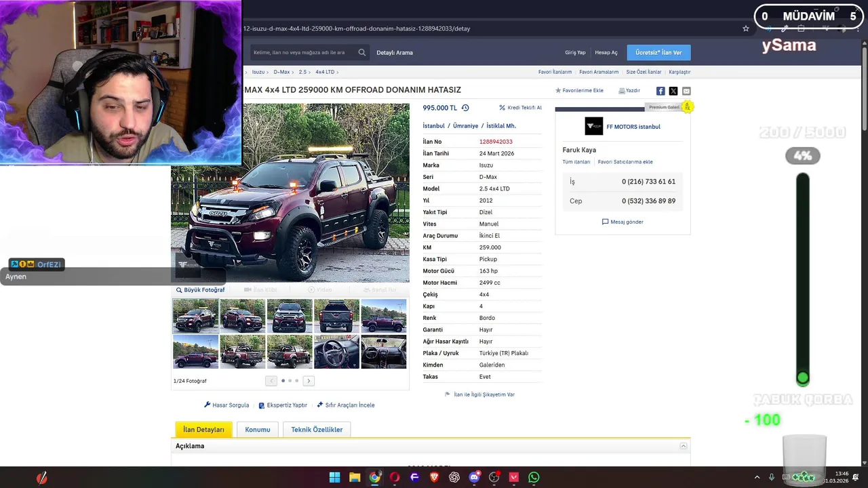Show hidden system tray icons chevron
This screenshot has height=488, width=868.
pos(757,477)
